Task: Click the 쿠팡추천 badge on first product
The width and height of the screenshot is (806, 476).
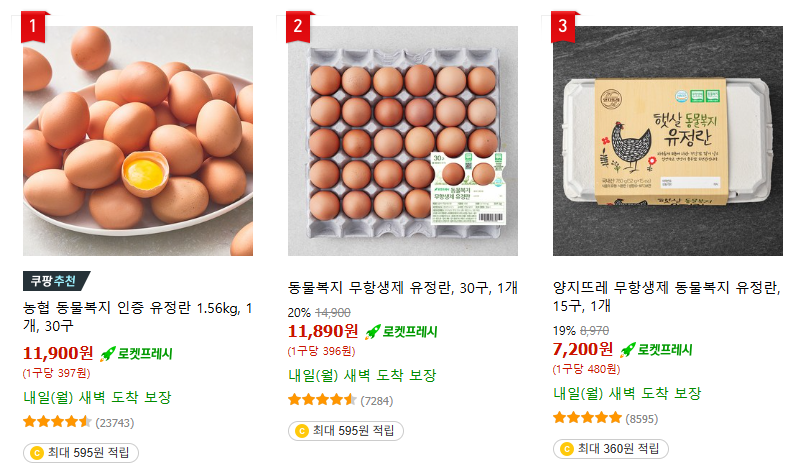Action: coord(56,281)
